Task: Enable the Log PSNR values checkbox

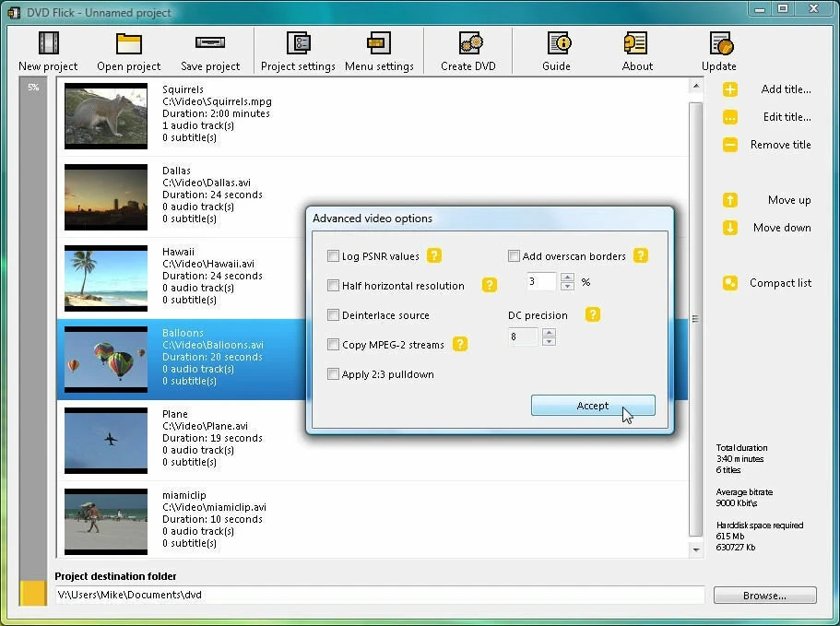Action: [333, 256]
